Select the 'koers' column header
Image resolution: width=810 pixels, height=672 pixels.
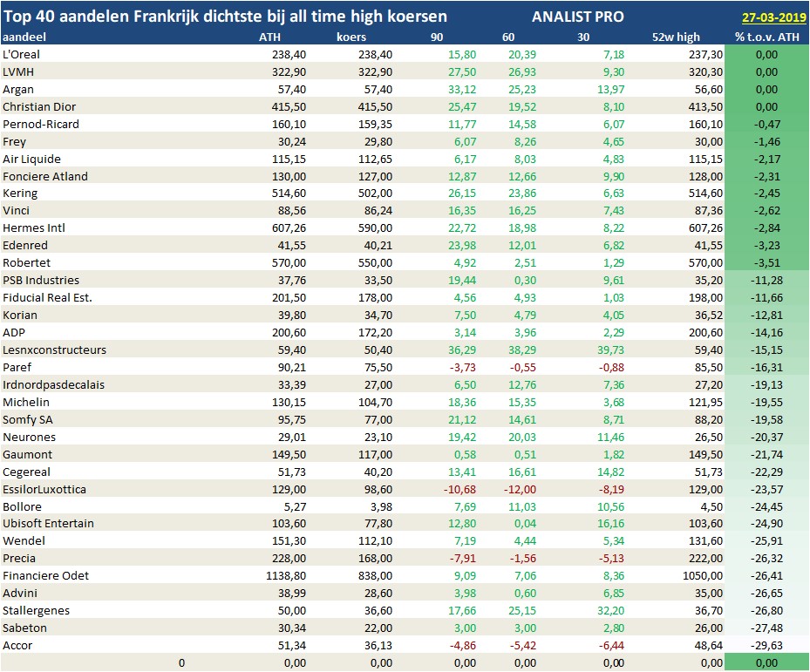(x=351, y=37)
